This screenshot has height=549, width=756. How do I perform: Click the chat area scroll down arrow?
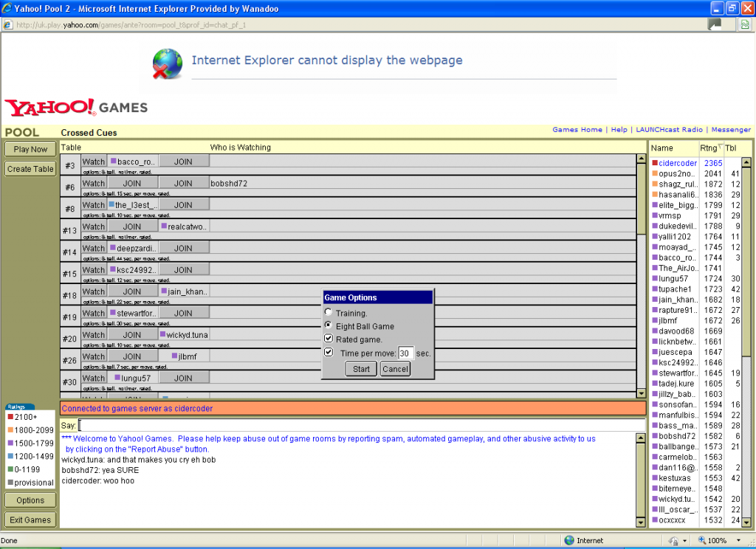[x=641, y=522]
